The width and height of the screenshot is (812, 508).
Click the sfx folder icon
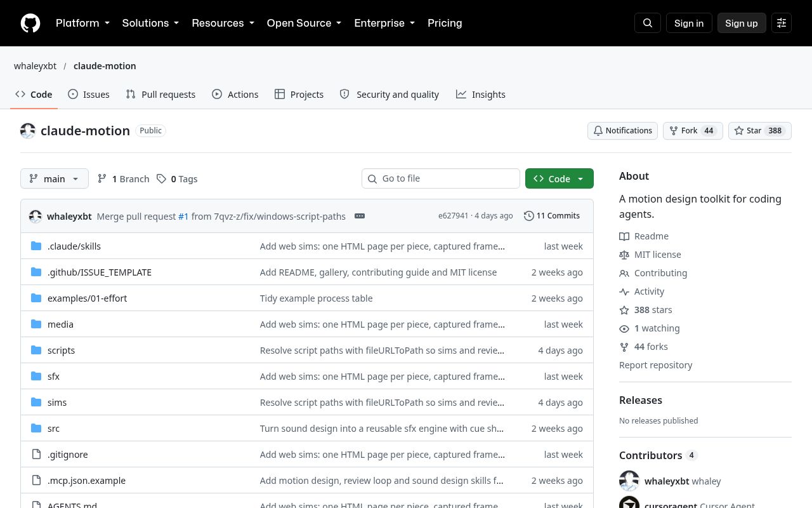[36, 376]
